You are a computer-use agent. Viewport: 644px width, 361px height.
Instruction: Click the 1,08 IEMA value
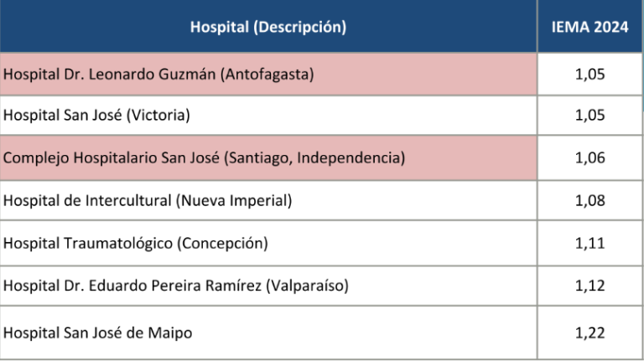pos(589,200)
